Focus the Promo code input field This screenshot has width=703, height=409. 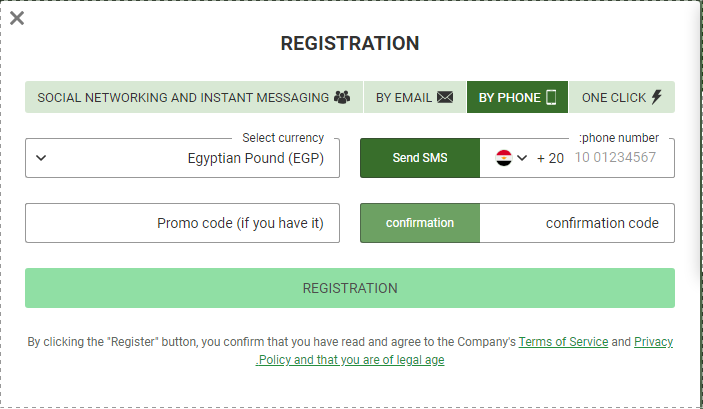click(182, 223)
